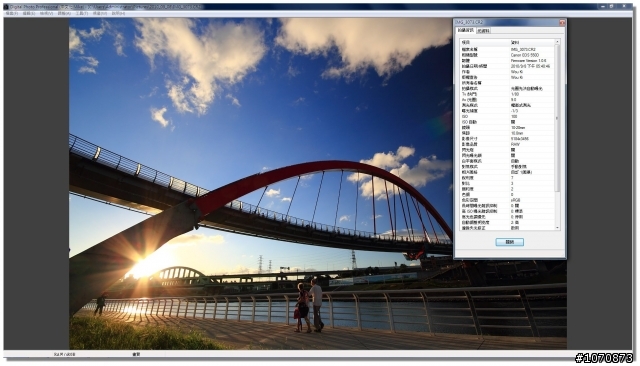Open the 工具(T) Tools menu
Viewport: 640px width, 366px height.
[82, 13]
